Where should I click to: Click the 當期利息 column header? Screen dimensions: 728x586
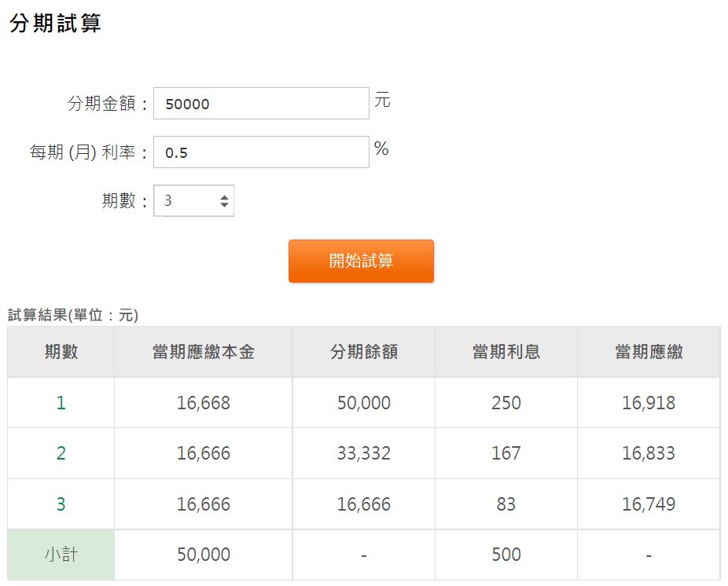click(x=506, y=352)
